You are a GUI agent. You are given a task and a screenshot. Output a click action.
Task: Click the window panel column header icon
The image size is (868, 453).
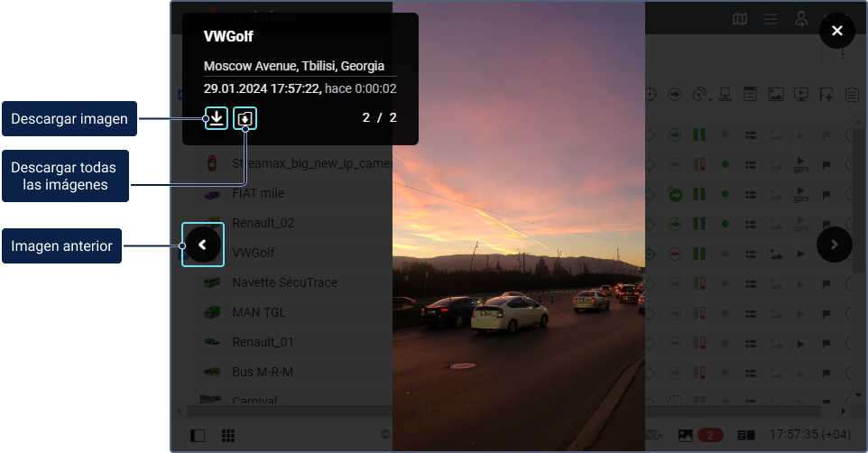tap(750, 95)
